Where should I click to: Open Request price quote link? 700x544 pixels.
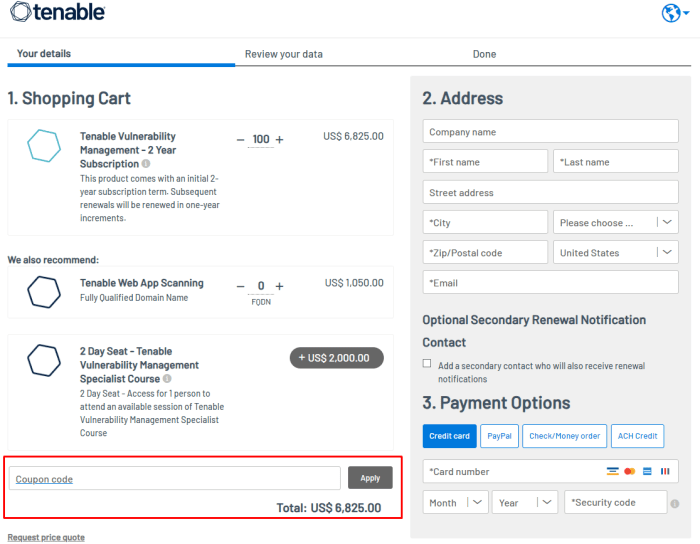[46, 537]
